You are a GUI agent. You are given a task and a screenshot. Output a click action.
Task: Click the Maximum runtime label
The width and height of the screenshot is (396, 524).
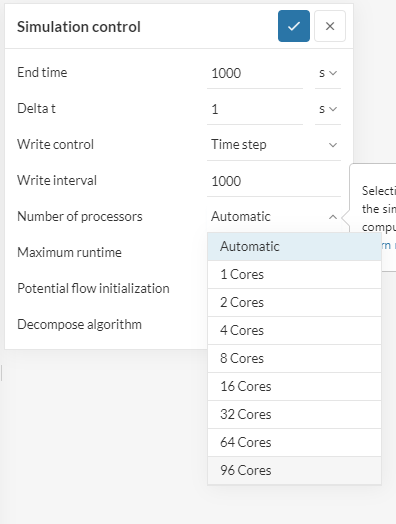tap(70, 253)
